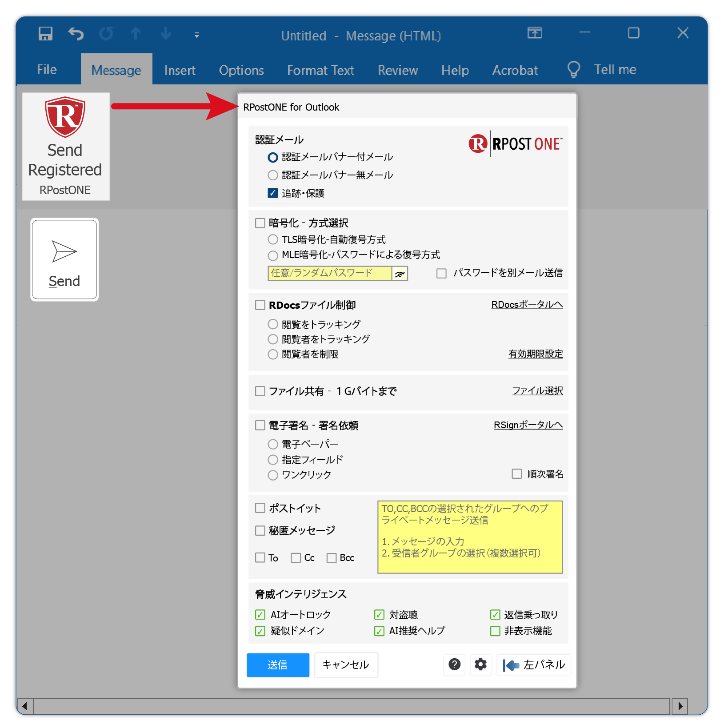This screenshot has width=724, height=728.
Task: Open the File menu
Action: pyautogui.click(x=47, y=70)
